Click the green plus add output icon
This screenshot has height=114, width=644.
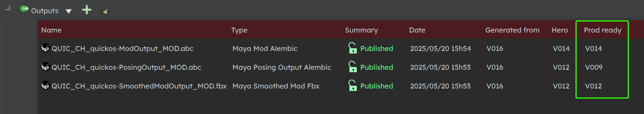pyautogui.click(x=87, y=10)
